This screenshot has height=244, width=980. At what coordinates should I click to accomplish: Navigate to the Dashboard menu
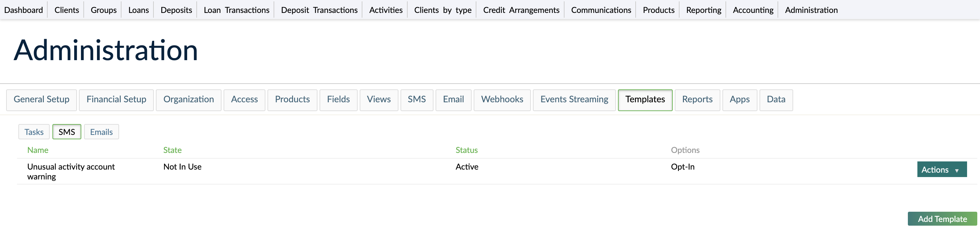[x=23, y=10]
